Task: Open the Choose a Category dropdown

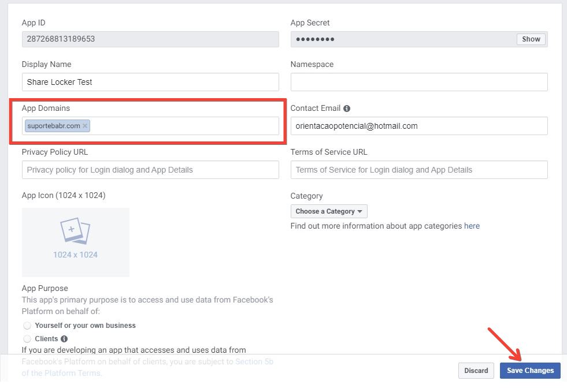Action: 329,211
